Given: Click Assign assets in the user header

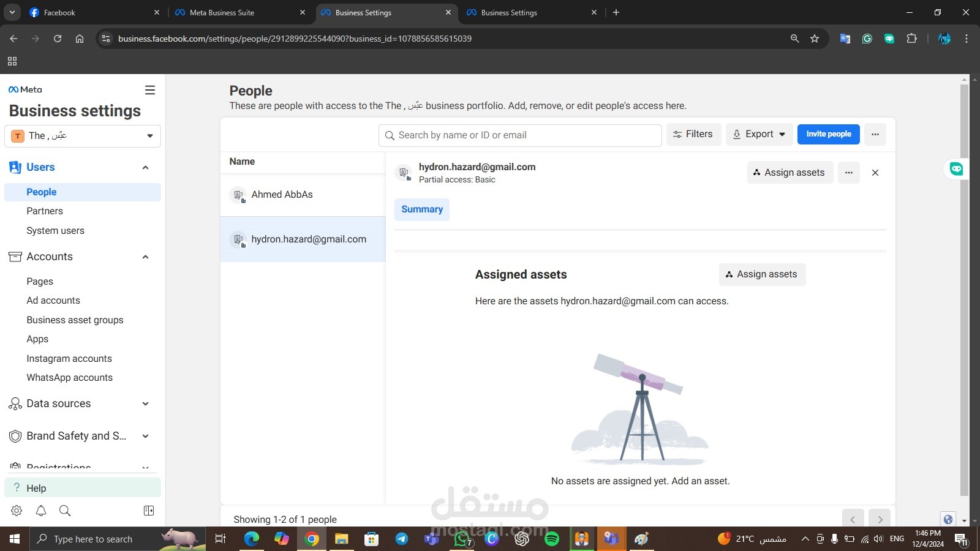Looking at the screenshot, I should (x=790, y=173).
